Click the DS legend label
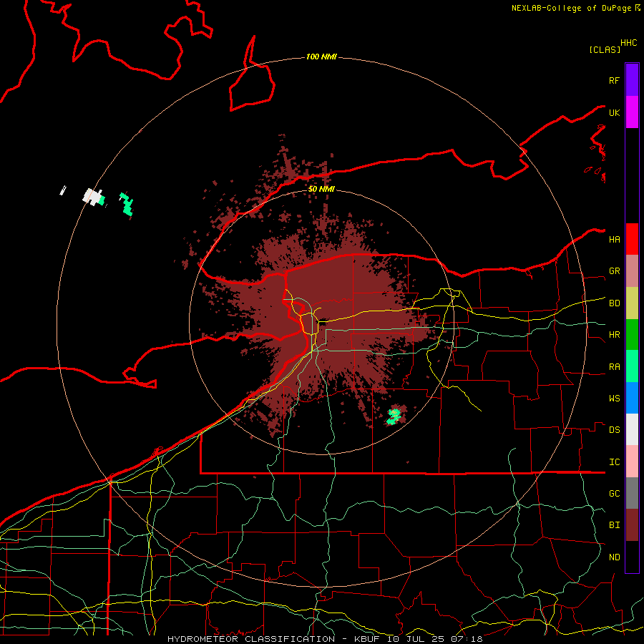This screenshot has width=644, height=644. tap(614, 430)
